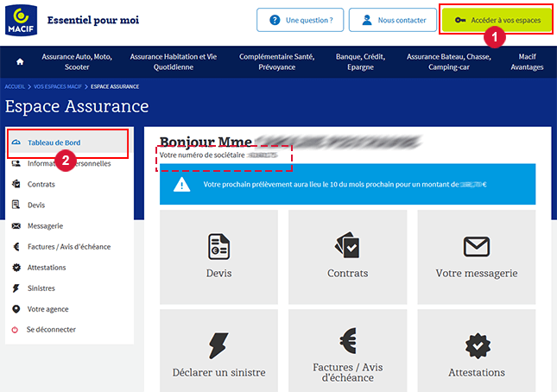Click Se déconnecter to log out
557x392 pixels.
coord(51,330)
